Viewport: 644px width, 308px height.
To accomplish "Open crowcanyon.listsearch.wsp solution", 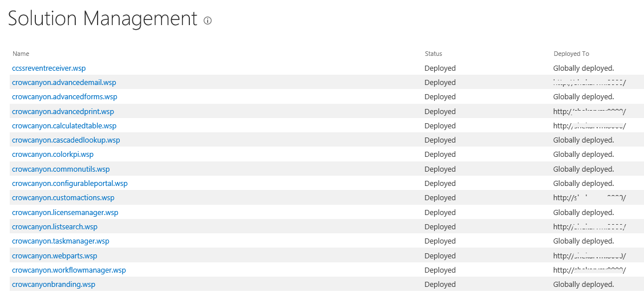I will pos(55,226).
